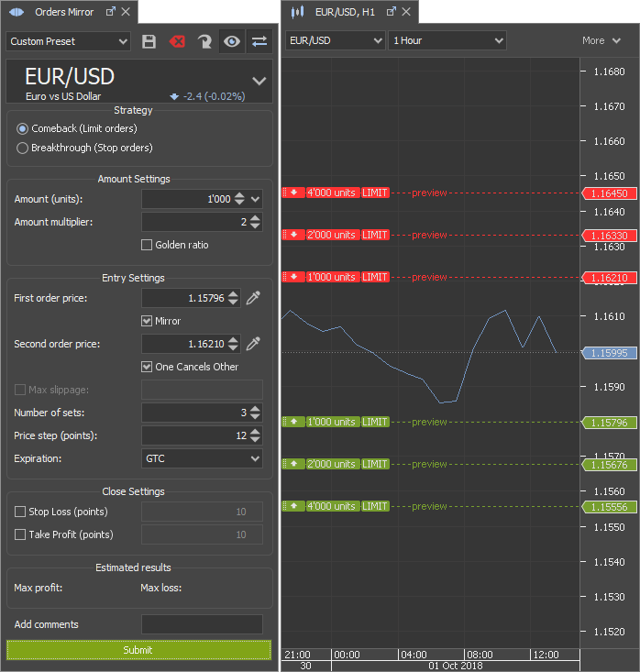Detach the Orders Mirror panel

(111, 12)
